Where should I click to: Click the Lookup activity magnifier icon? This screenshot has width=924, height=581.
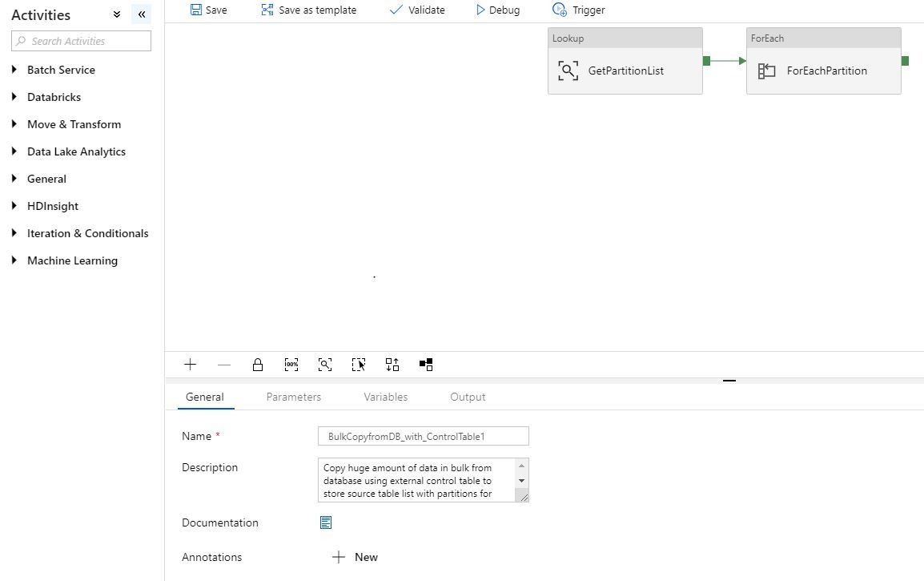coord(568,71)
